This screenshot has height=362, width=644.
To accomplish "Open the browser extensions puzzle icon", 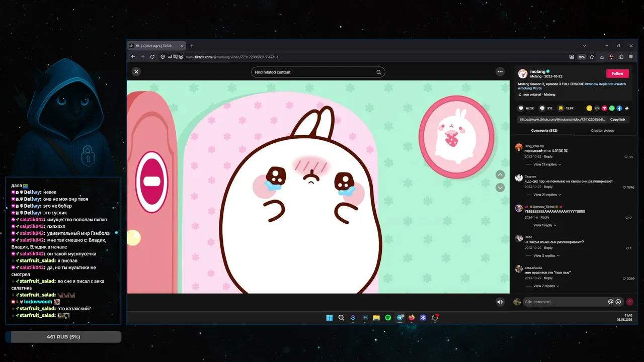I will (x=621, y=57).
